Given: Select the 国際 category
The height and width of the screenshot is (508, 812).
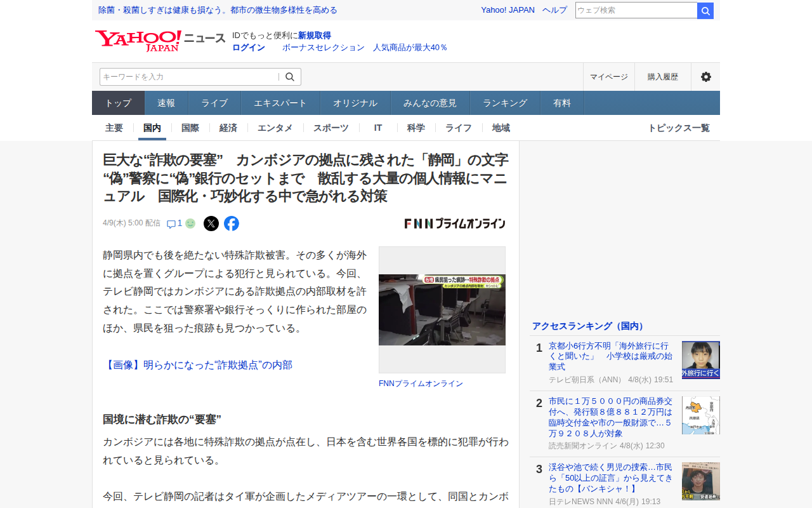Looking at the screenshot, I should [x=190, y=128].
